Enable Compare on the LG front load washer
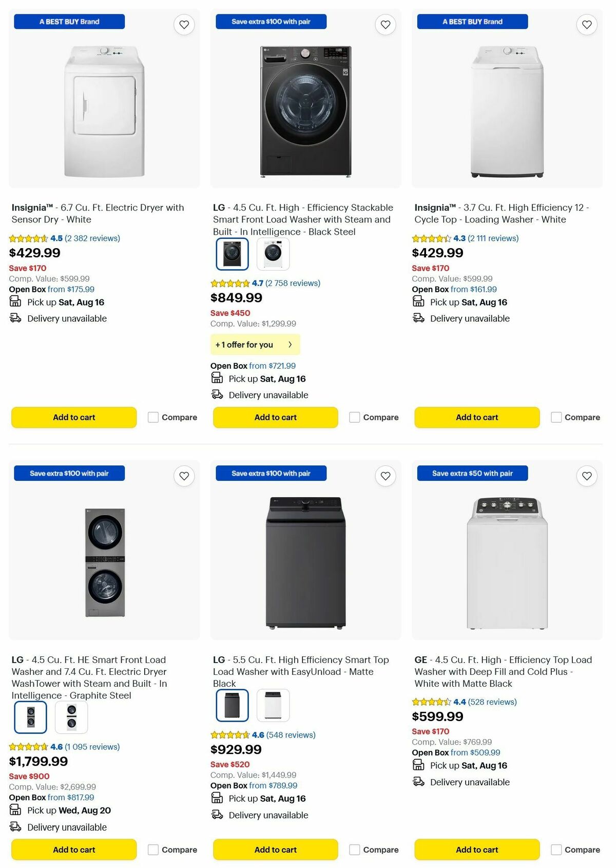The image size is (616, 868). [355, 418]
